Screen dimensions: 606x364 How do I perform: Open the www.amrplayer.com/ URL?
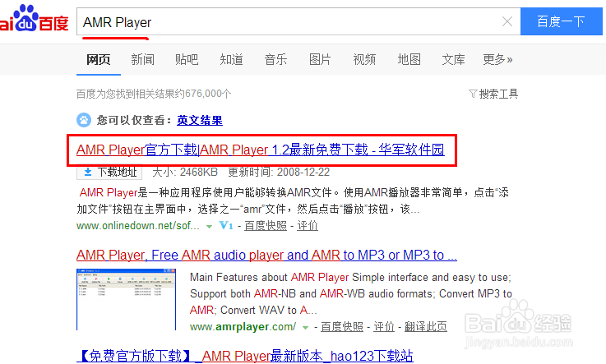(243, 327)
